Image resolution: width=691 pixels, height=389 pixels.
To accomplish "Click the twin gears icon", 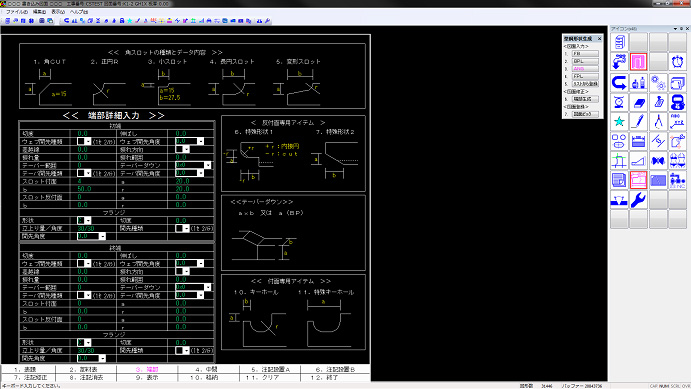I will [658, 83].
